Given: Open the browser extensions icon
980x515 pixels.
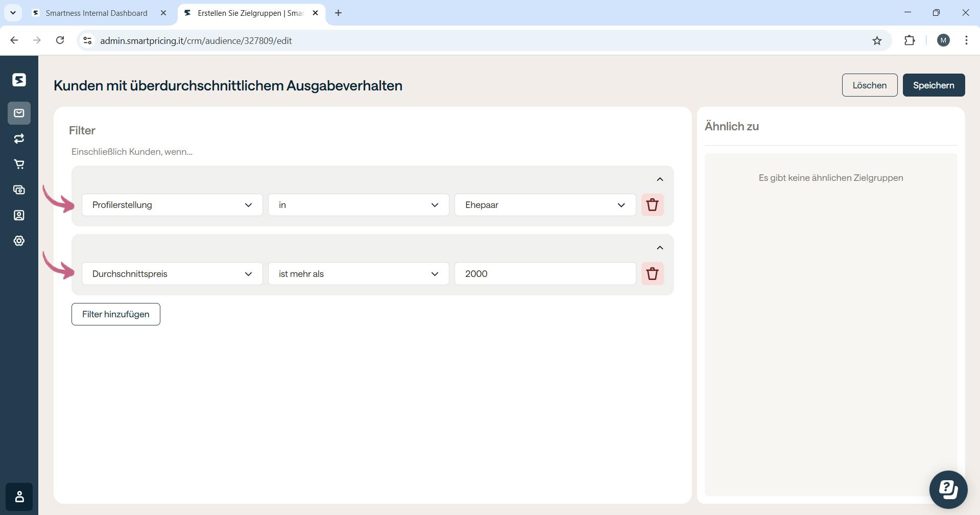Looking at the screenshot, I should click(910, 40).
